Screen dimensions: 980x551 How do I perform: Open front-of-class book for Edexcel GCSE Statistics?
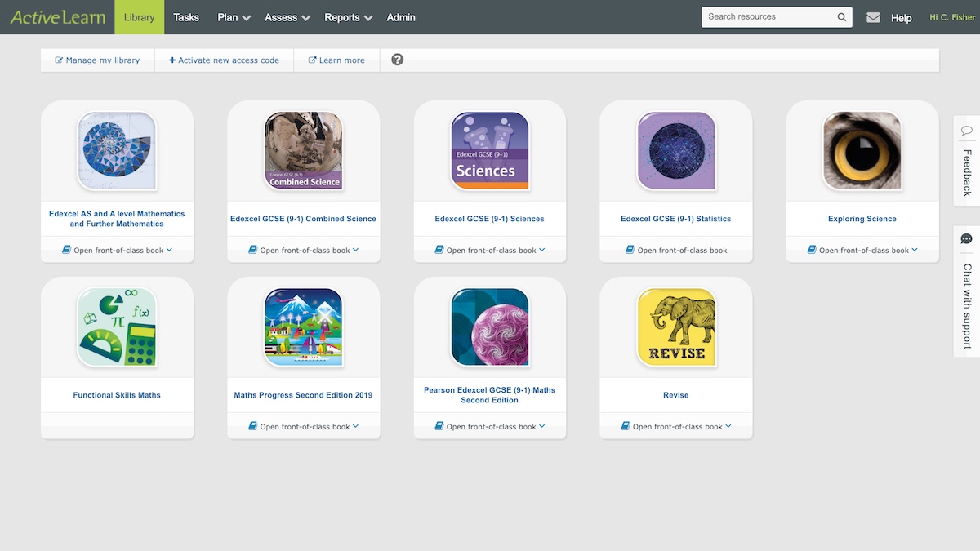coord(676,250)
